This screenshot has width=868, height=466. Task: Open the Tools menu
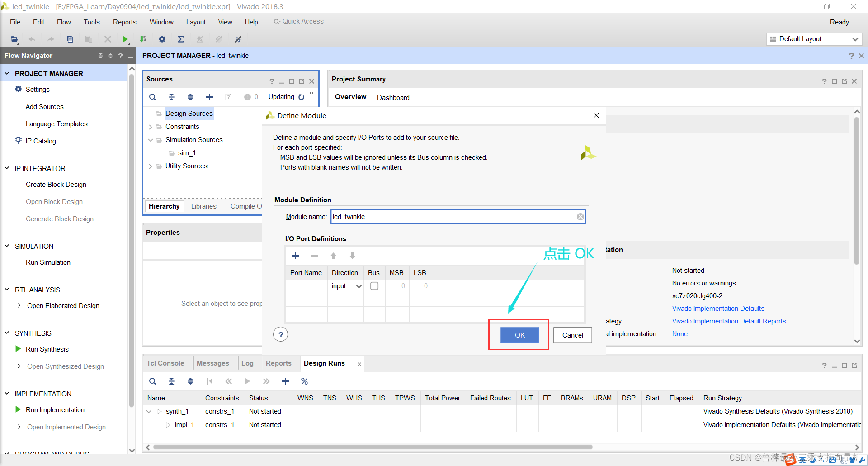pos(91,22)
